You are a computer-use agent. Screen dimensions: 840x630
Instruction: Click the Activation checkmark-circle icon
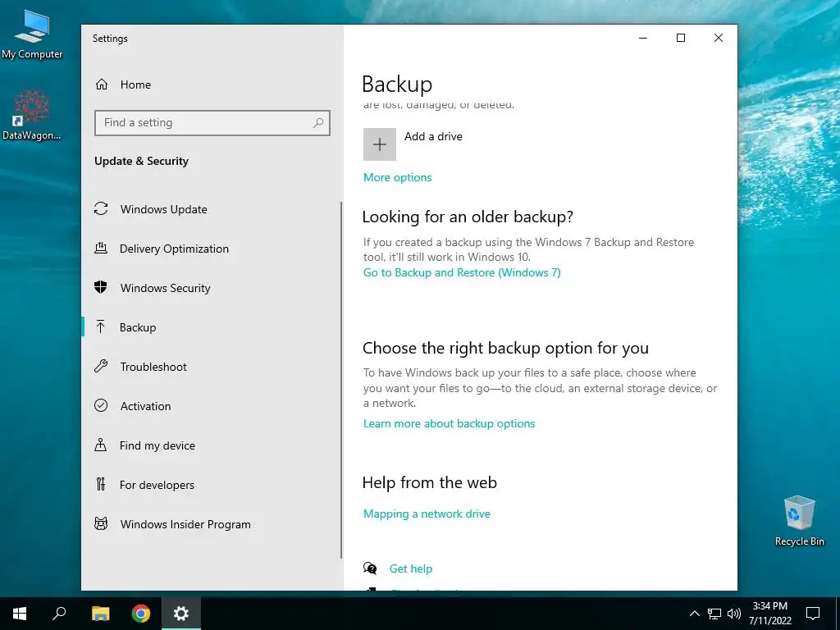(101, 405)
